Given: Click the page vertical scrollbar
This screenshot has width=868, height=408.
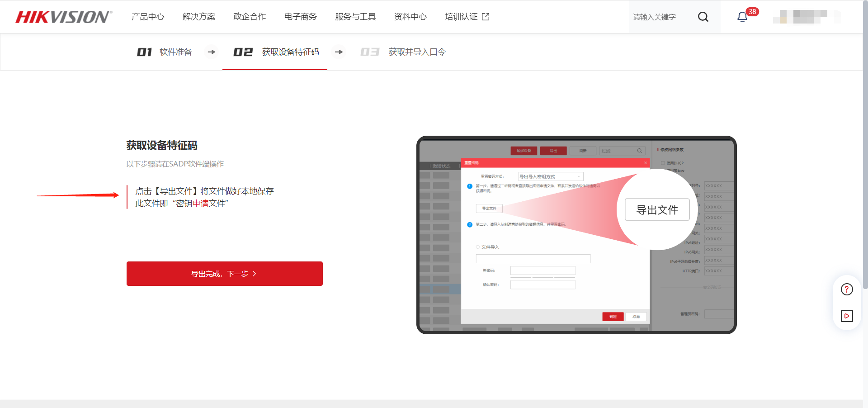Looking at the screenshot, I should (865, 145).
